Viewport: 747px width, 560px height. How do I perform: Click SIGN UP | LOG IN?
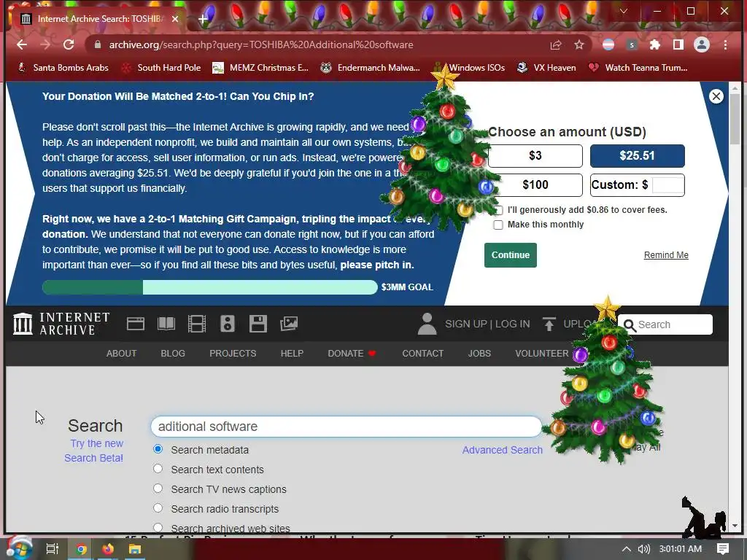coord(487,324)
